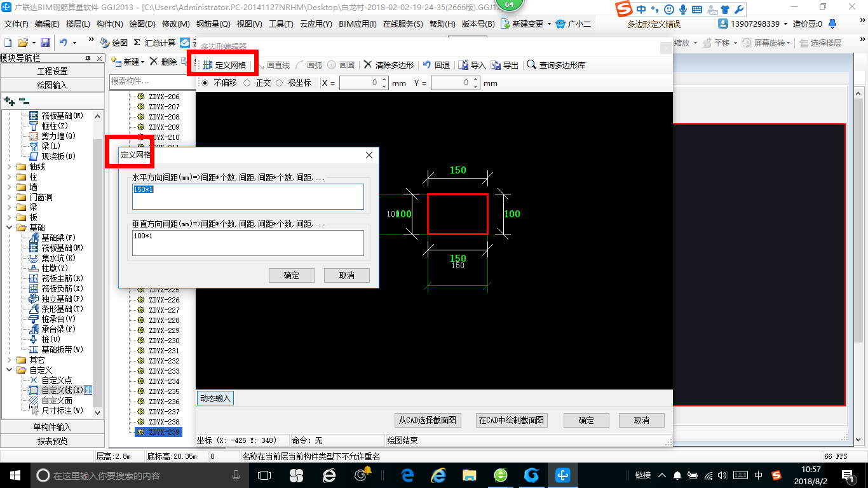The width and height of the screenshot is (868, 488).
Task: Click the new file icon in main toolbar
Action: pyautogui.click(x=8, y=43)
